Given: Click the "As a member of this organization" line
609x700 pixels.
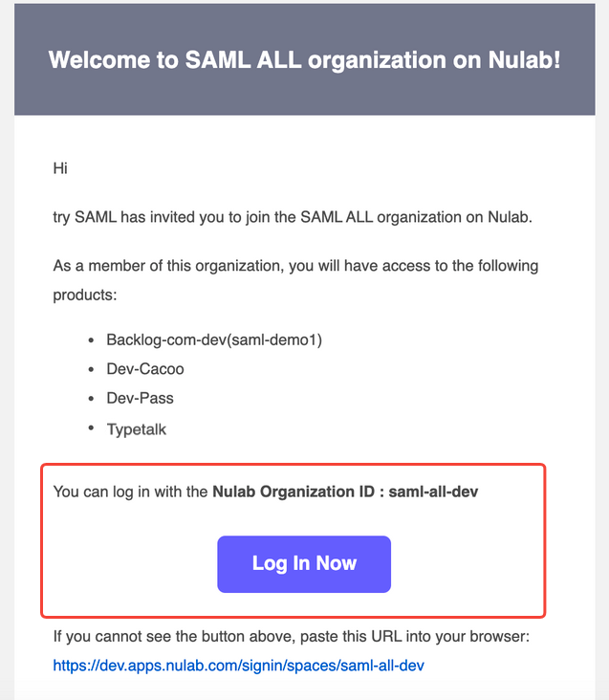Looking at the screenshot, I should (295, 266).
